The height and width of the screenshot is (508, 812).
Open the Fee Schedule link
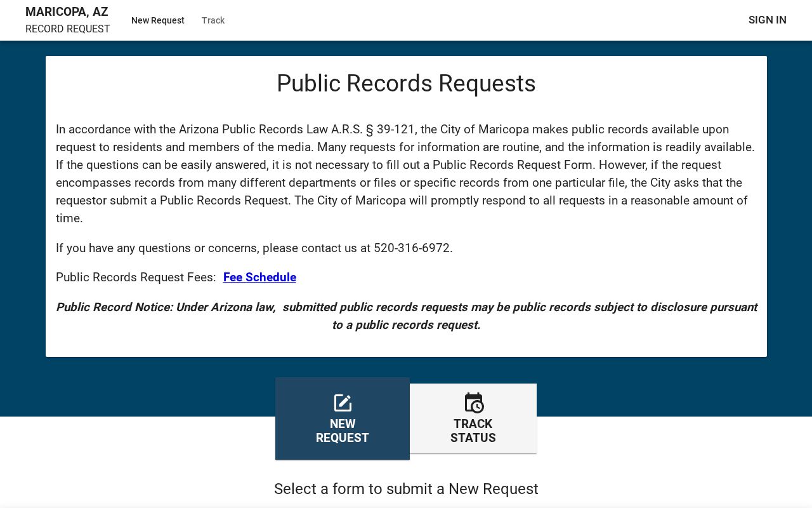(x=259, y=277)
